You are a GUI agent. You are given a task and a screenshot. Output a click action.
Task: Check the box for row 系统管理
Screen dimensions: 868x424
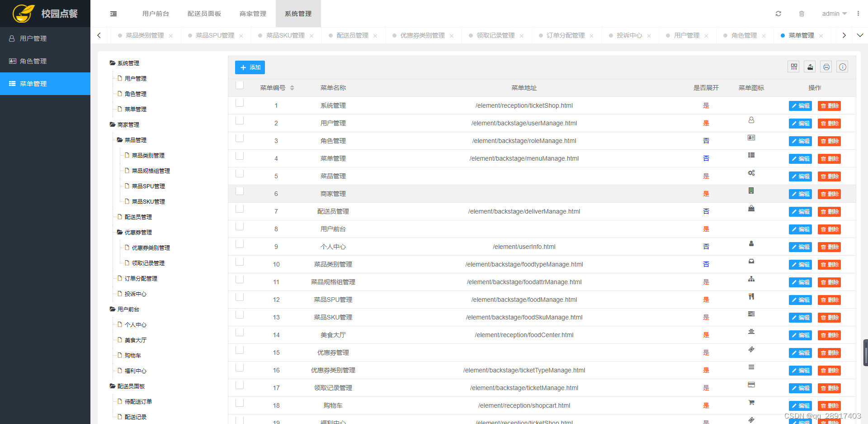tap(240, 103)
